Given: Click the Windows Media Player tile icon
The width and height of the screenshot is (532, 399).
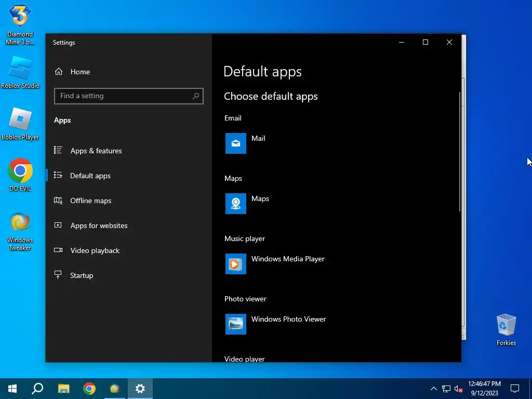Looking at the screenshot, I should (236, 264).
